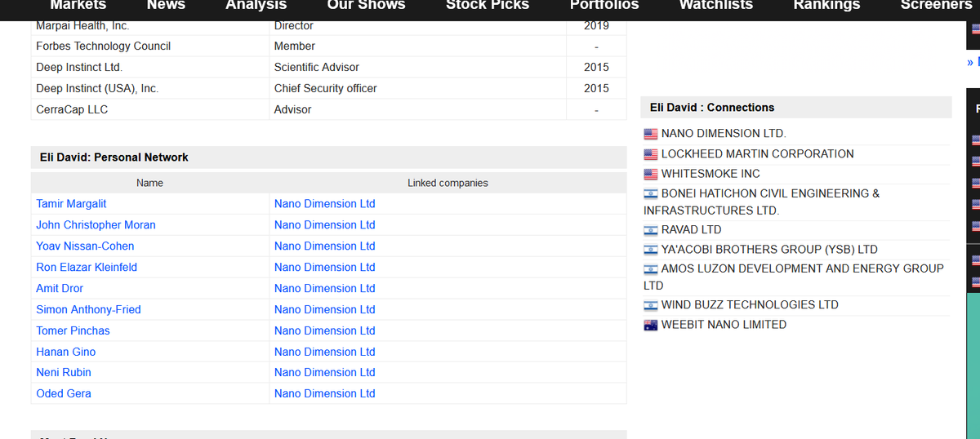
Task: Open Ron Elazar Kleinfeld's profile link
Action: [87, 268]
